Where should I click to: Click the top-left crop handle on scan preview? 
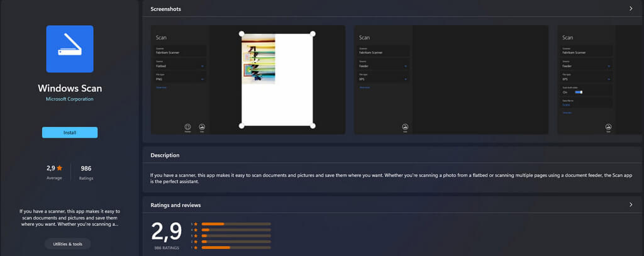click(241, 34)
